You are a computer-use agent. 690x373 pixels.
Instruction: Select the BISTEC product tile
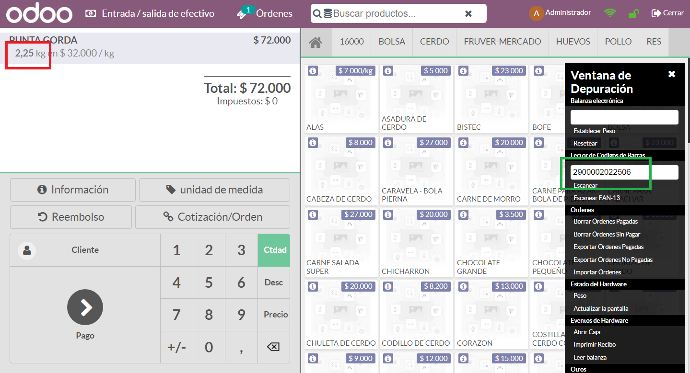click(x=490, y=99)
